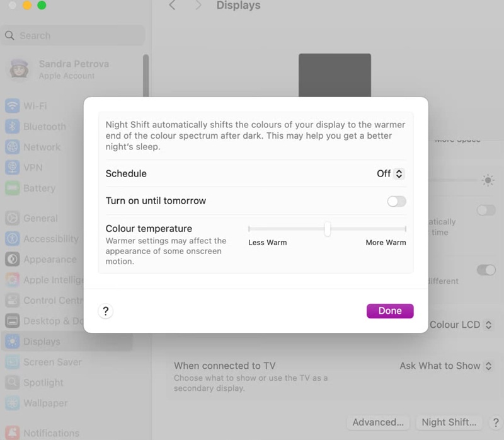The width and height of the screenshot is (504, 440).
Task: Open the Schedule Off dropdown
Action: click(x=391, y=174)
